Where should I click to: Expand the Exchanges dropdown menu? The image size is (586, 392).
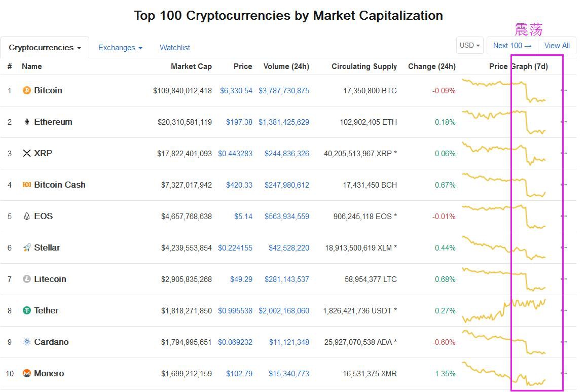(x=120, y=48)
